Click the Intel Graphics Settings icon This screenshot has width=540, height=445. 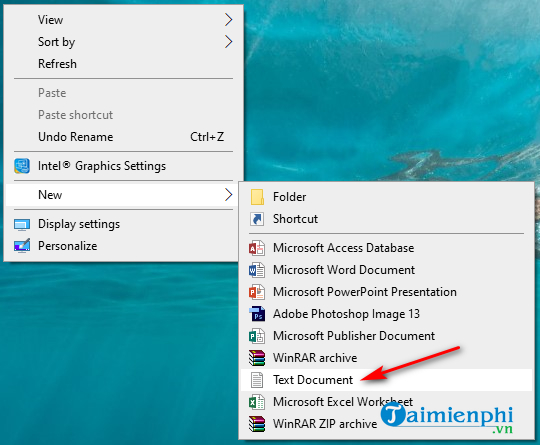click(22, 166)
